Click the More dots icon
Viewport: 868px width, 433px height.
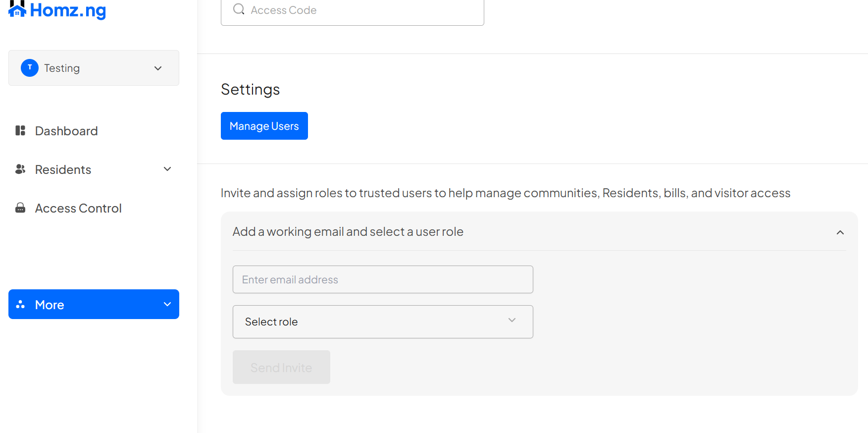[20, 304]
